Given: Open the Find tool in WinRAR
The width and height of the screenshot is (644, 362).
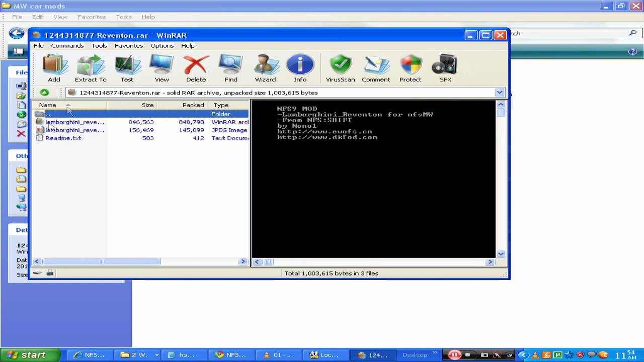Looking at the screenshot, I should [231, 68].
